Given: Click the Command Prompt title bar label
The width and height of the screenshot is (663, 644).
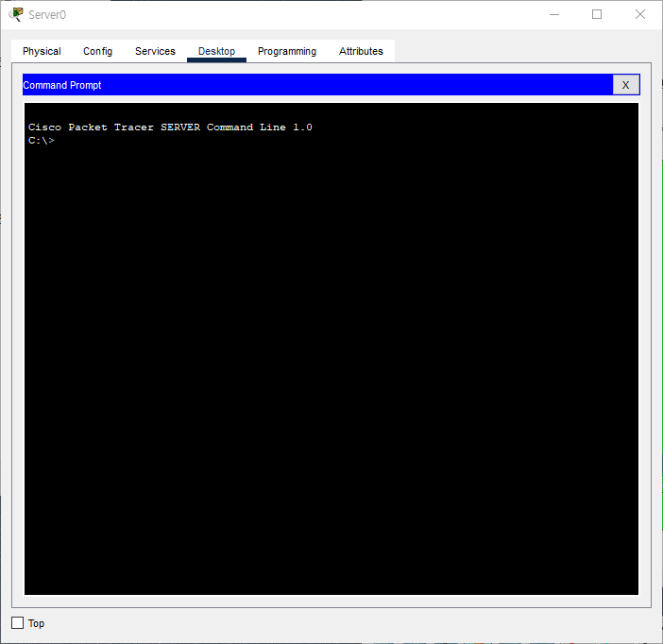Looking at the screenshot, I should (62, 85).
